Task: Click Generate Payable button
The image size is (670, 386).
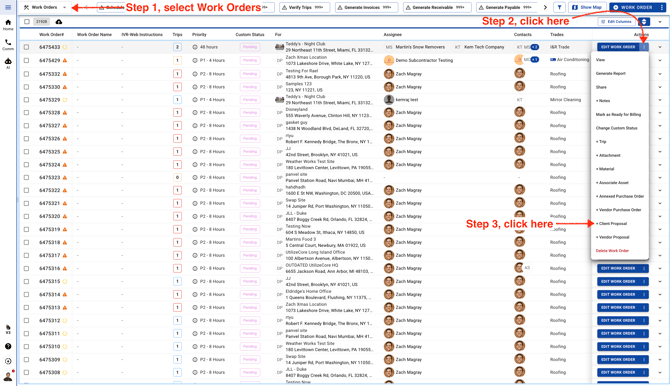Action: (x=508, y=7)
